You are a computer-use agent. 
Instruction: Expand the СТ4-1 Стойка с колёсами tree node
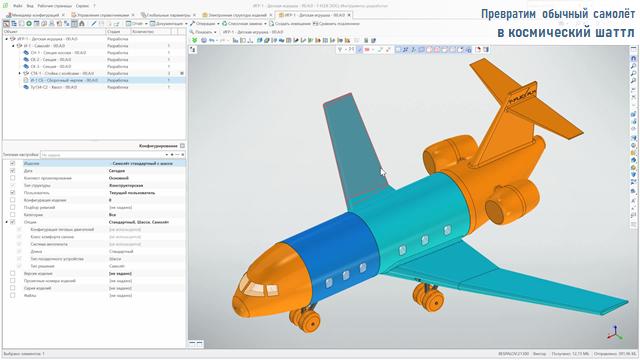[x=20, y=73]
